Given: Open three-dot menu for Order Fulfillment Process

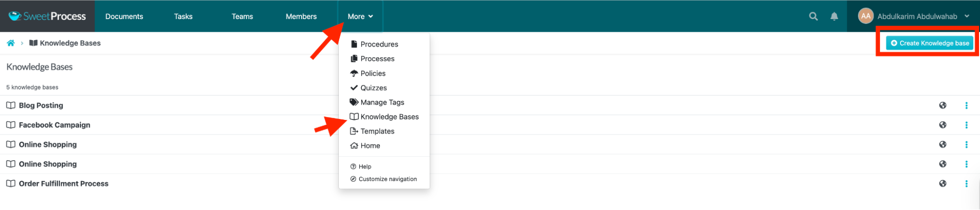Looking at the screenshot, I should 966,184.
